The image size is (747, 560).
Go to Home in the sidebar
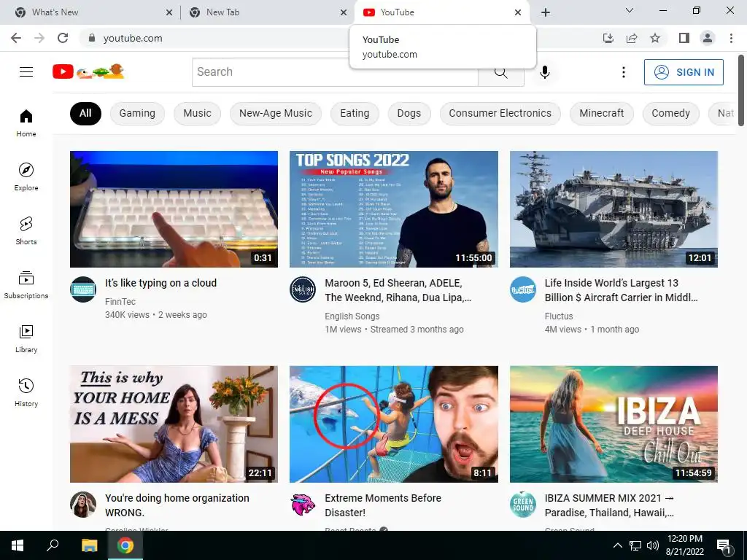(x=26, y=122)
